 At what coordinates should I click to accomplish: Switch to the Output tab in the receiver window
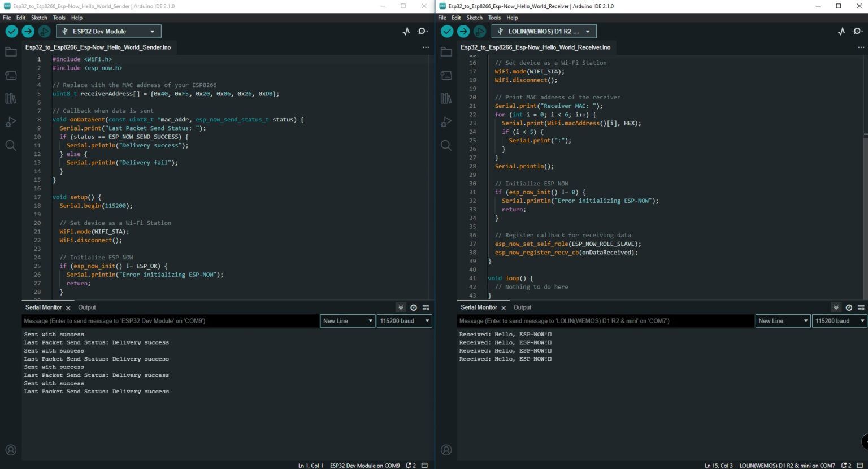click(x=522, y=307)
